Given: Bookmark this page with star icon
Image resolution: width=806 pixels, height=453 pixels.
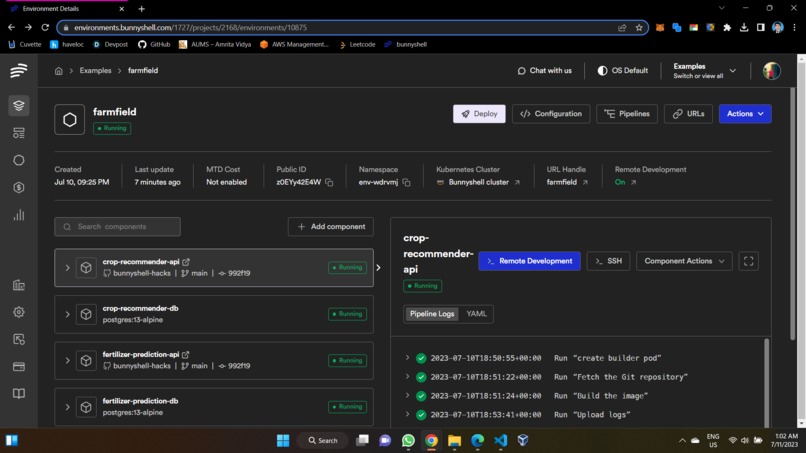Looking at the screenshot, I should click(x=639, y=28).
